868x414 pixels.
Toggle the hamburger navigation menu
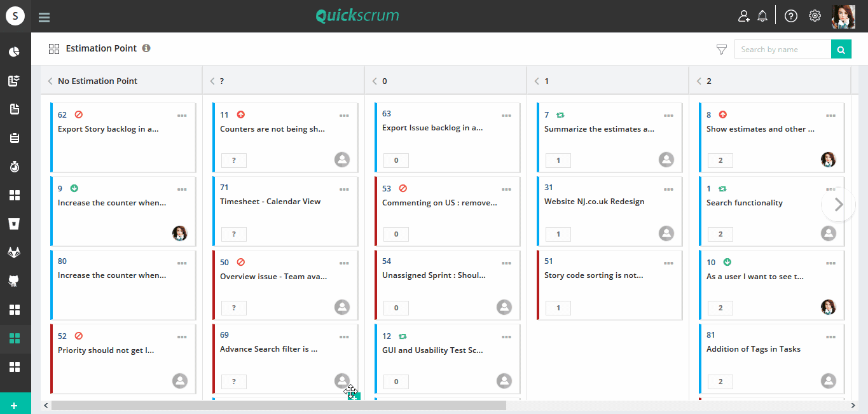pos(44,17)
